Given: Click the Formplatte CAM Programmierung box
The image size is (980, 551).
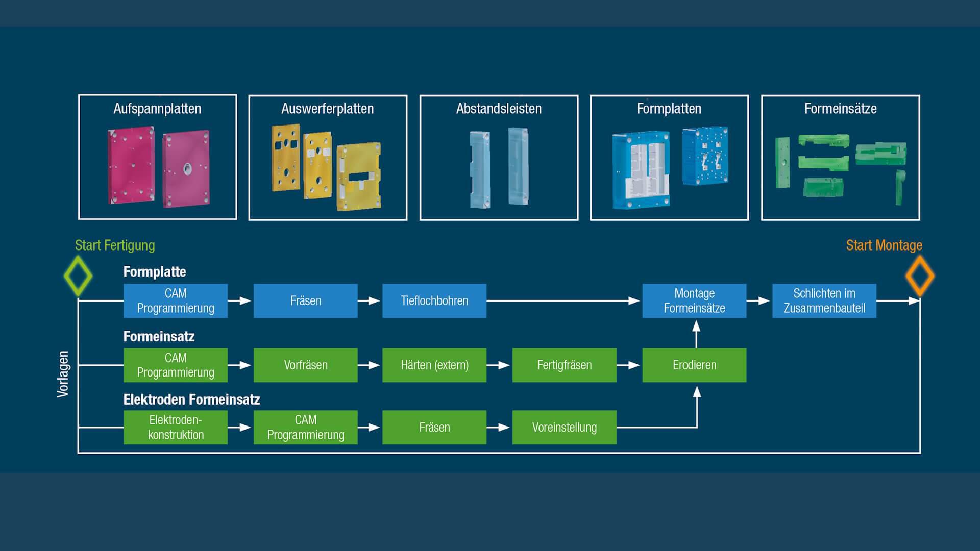Looking at the screenshot, I should point(176,301).
